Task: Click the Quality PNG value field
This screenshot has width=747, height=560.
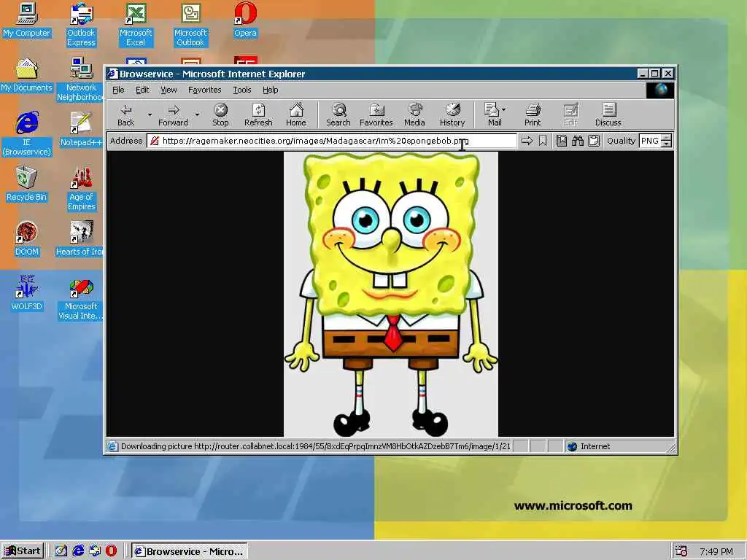Action: 650,141
